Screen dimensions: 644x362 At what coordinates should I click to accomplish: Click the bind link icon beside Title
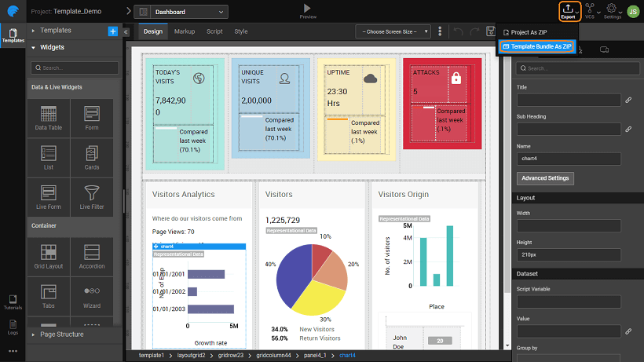click(628, 100)
